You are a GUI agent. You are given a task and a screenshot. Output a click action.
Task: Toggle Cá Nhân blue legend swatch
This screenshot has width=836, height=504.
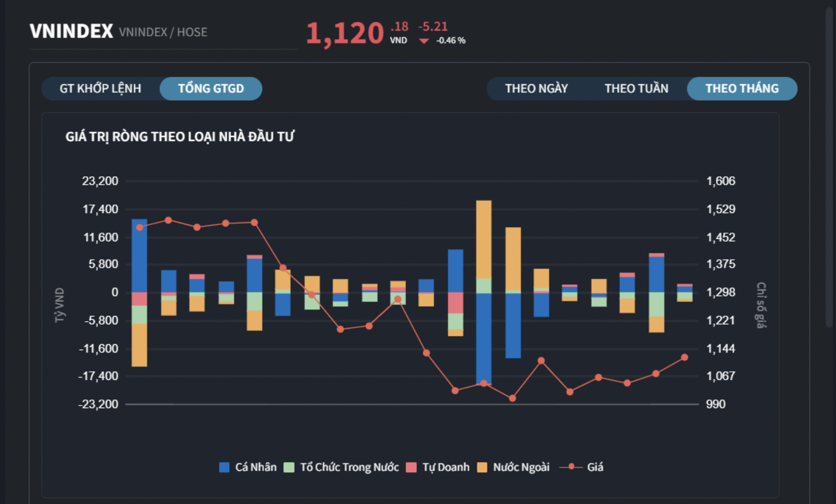224,468
